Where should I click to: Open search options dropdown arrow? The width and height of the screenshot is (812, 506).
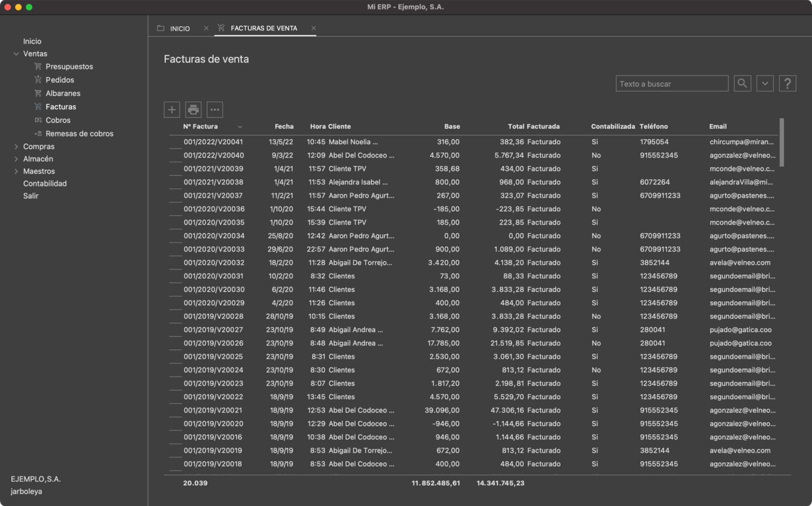[x=765, y=83]
